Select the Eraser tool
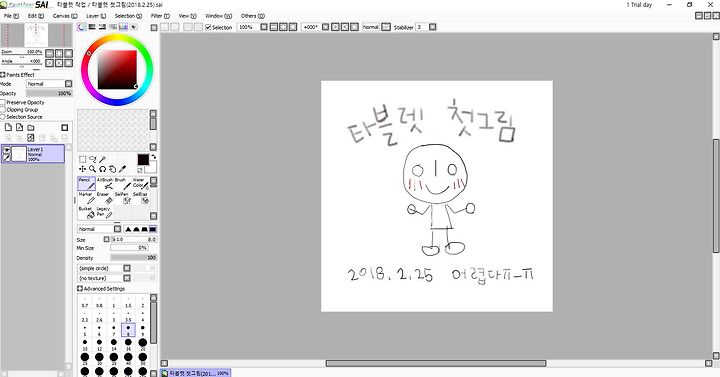The image size is (720, 377). [x=105, y=198]
